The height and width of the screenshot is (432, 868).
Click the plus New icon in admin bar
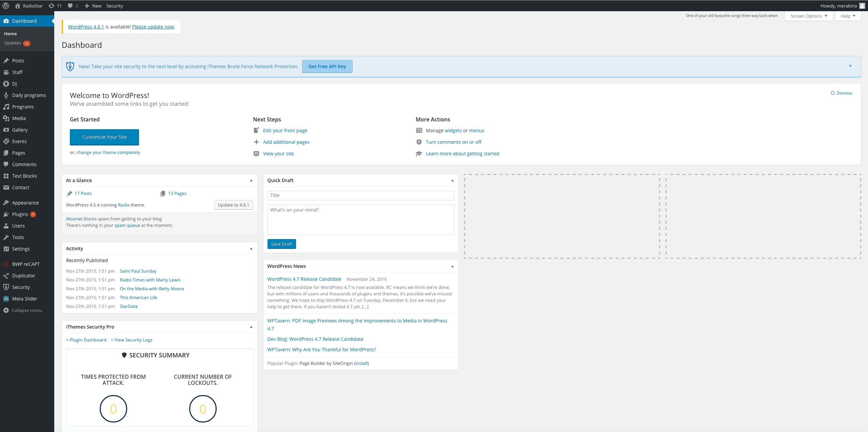(x=87, y=6)
